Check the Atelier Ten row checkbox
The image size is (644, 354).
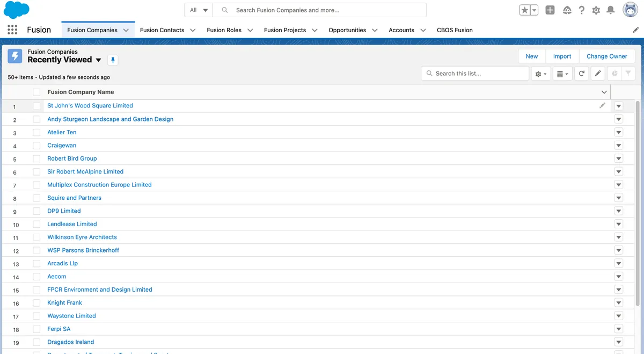click(36, 132)
